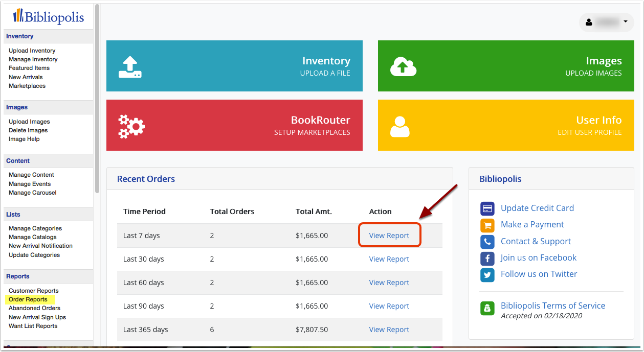This screenshot has height=352, width=644.
Task: Open the BookRouter Setup Marketplaces tile
Action: pos(234,125)
